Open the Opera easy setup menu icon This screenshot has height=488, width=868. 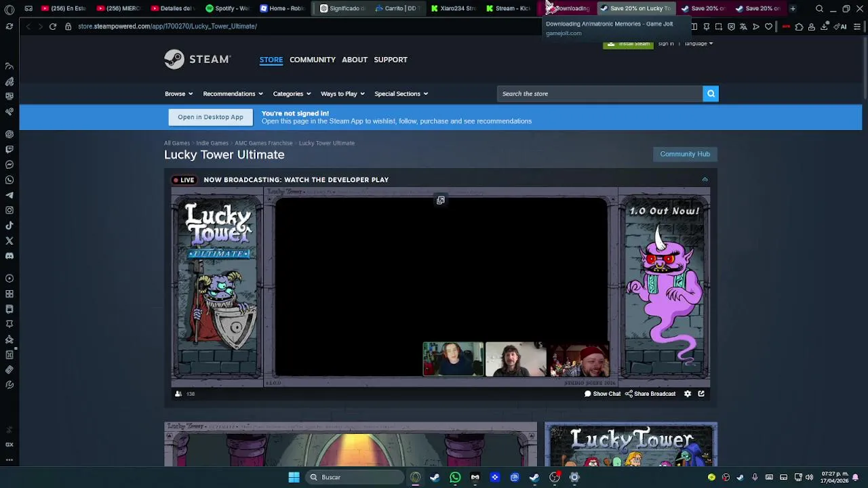(857, 26)
